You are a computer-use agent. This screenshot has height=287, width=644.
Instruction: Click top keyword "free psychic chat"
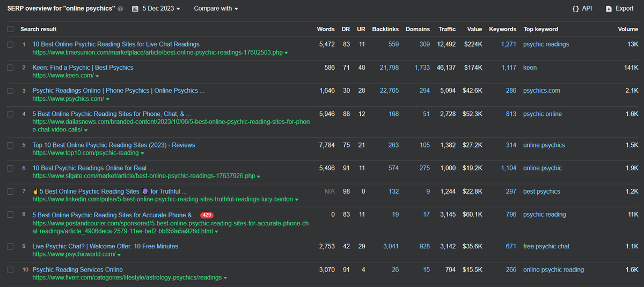(x=546, y=246)
